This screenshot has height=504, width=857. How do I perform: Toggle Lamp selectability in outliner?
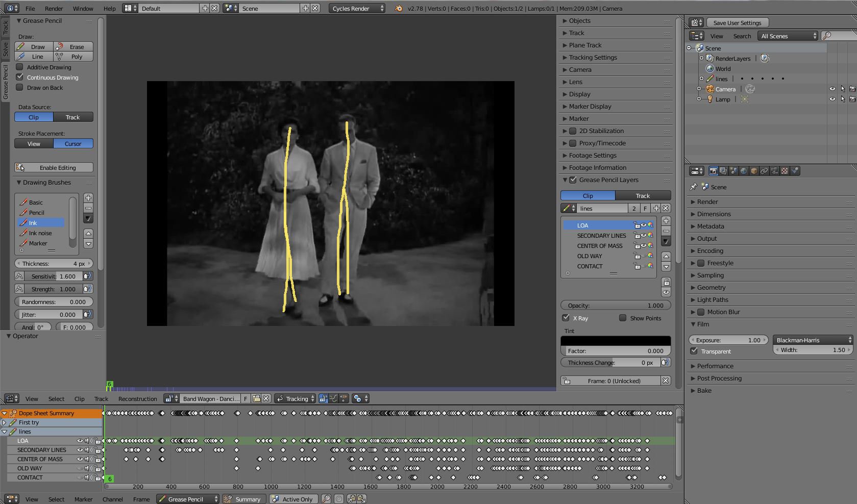843,99
